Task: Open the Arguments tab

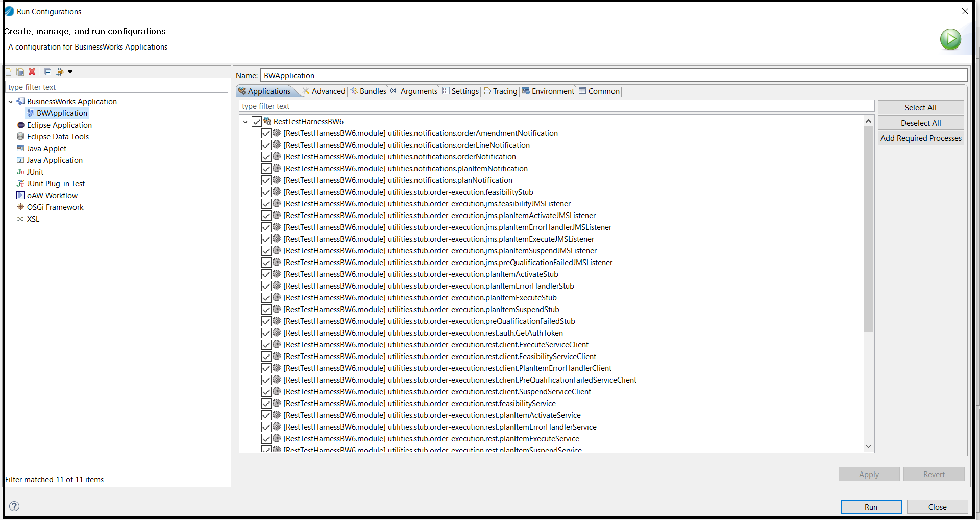Action: [414, 91]
